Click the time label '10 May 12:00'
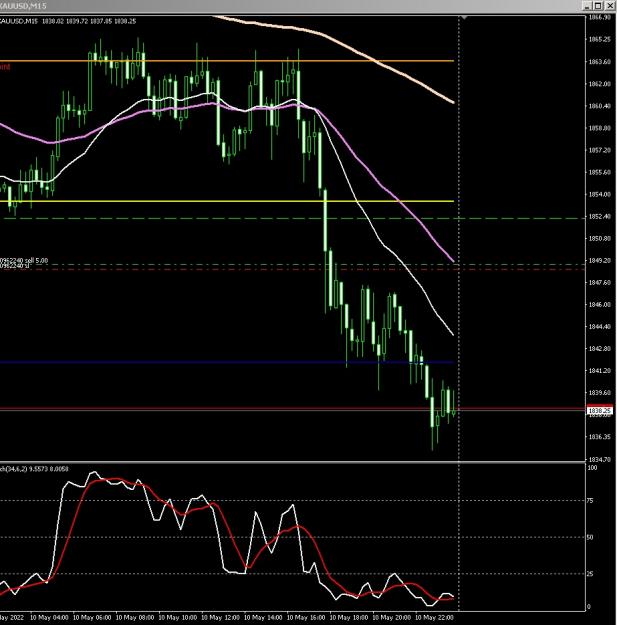Screen dimensions: 617x625 (220, 617)
